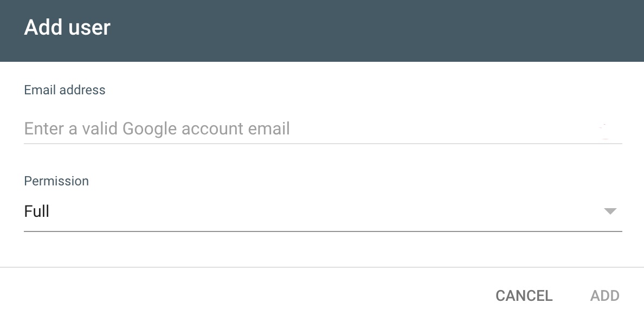This screenshot has width=644, height=322.
Task: Select the gray triangle beside Full
Action: (610, 211)
